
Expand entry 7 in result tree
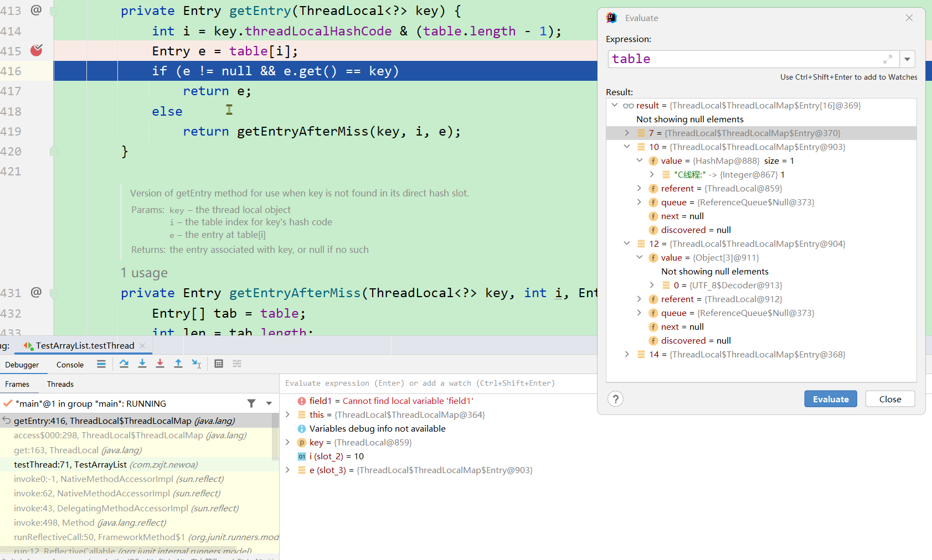tap(627, 133)
